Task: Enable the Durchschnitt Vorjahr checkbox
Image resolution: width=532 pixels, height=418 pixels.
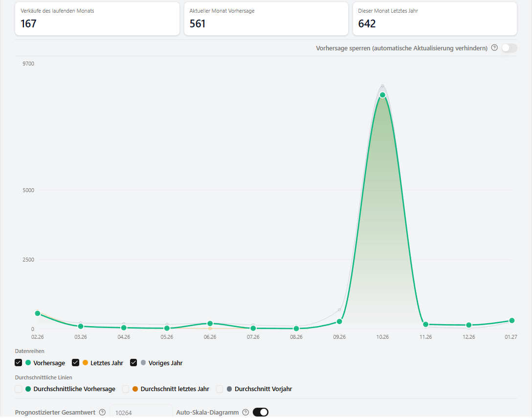Action: 220,389
